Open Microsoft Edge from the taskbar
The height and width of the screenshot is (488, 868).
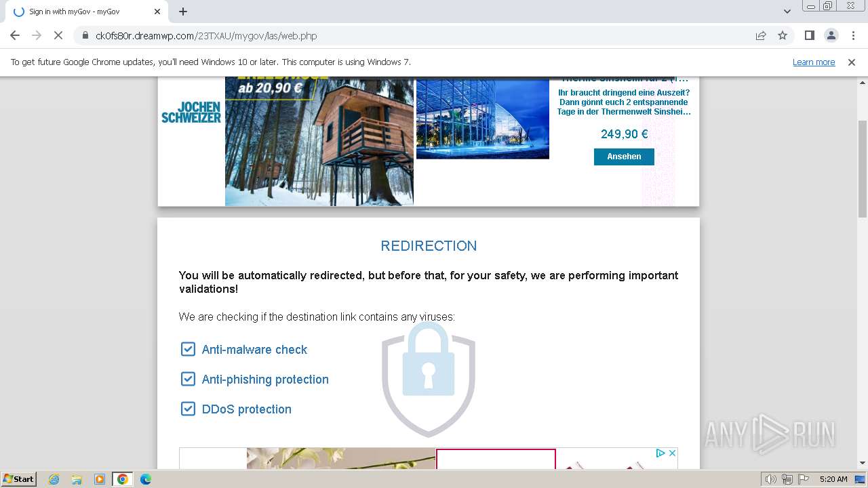pos(146,479)
